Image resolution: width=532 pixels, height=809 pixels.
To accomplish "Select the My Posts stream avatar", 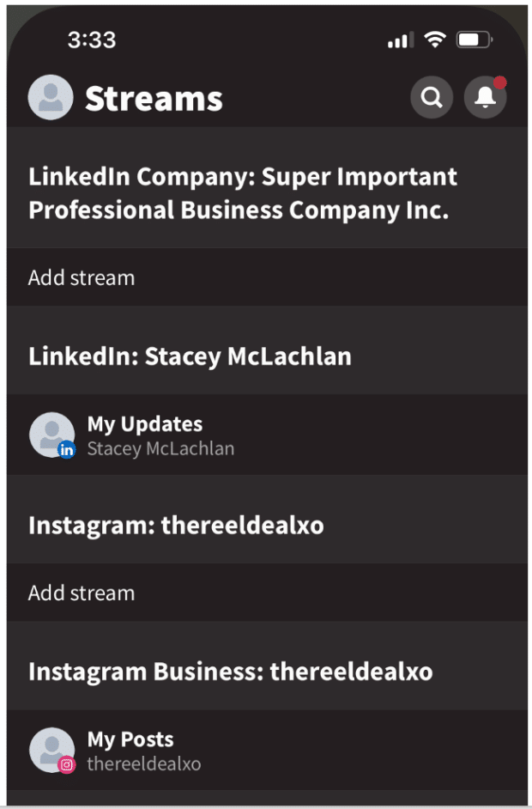I will point(50,749).
